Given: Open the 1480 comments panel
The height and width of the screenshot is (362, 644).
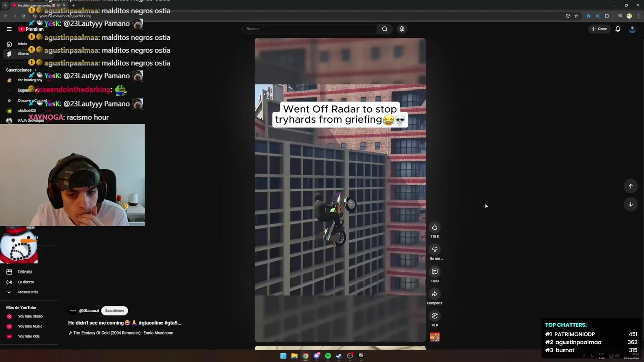Looking at the screenshot, I should 435,271.
